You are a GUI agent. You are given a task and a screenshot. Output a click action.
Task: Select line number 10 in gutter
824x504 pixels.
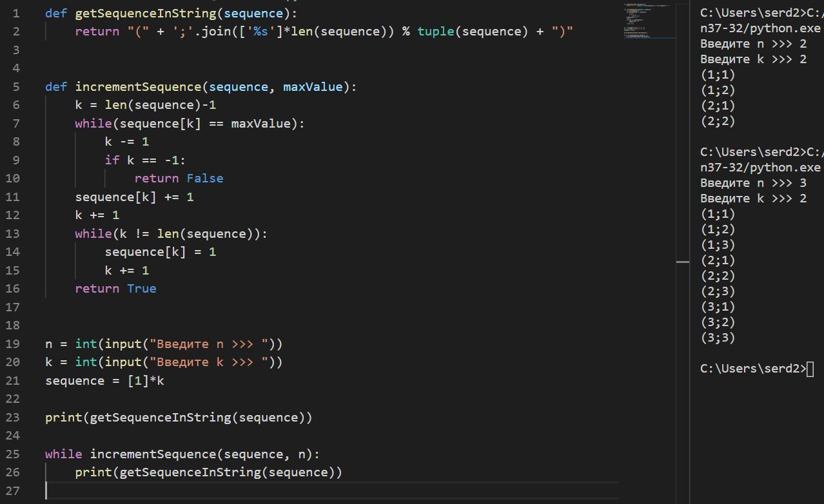point(12,178)
